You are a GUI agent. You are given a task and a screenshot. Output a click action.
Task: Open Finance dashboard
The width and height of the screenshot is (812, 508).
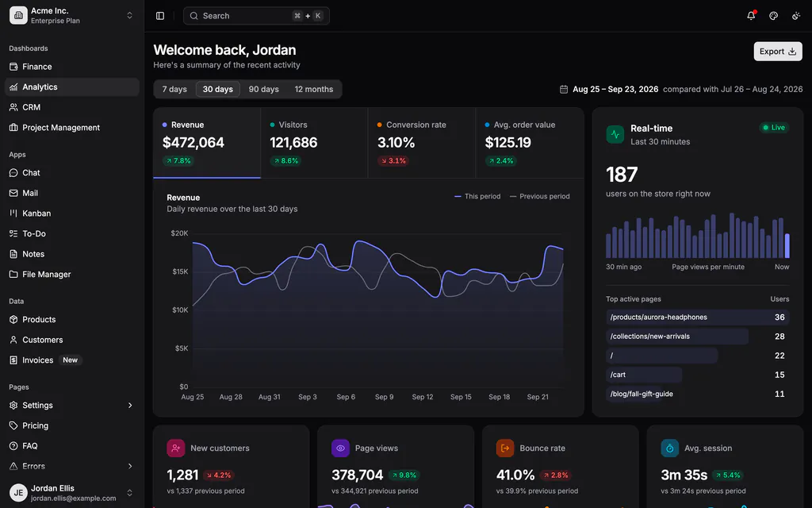[72, 67]
